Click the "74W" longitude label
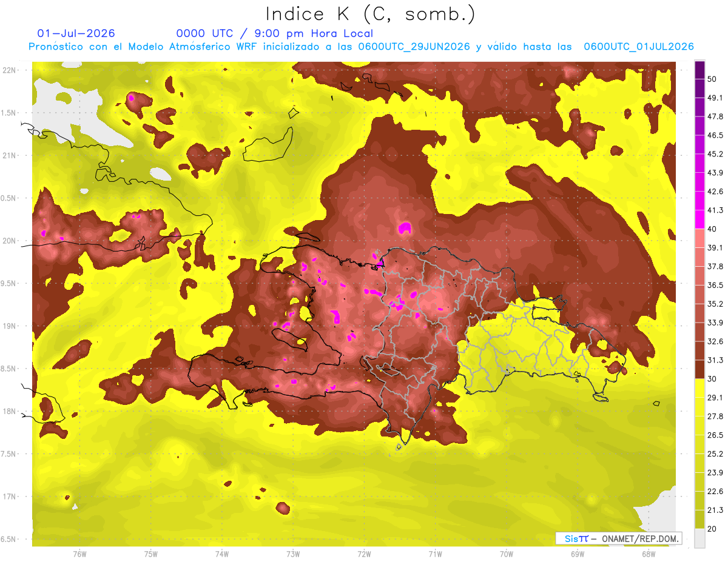 221,554
